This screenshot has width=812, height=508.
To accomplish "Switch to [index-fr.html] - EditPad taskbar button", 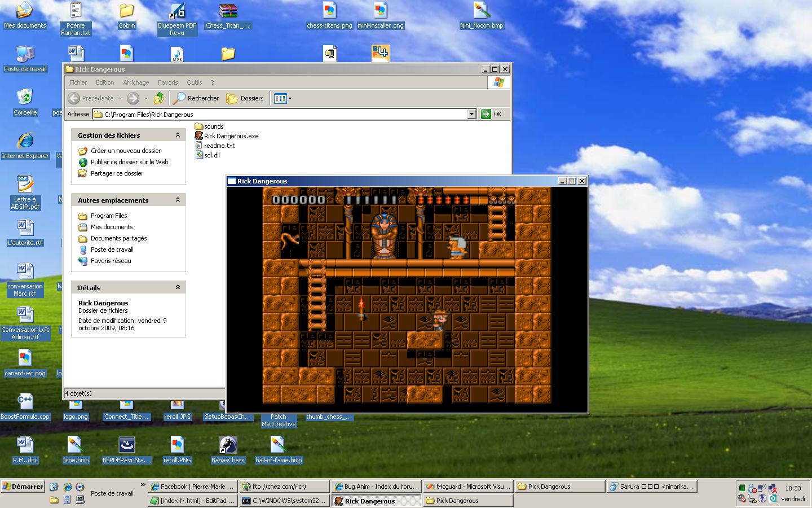I will click(192, 501).
